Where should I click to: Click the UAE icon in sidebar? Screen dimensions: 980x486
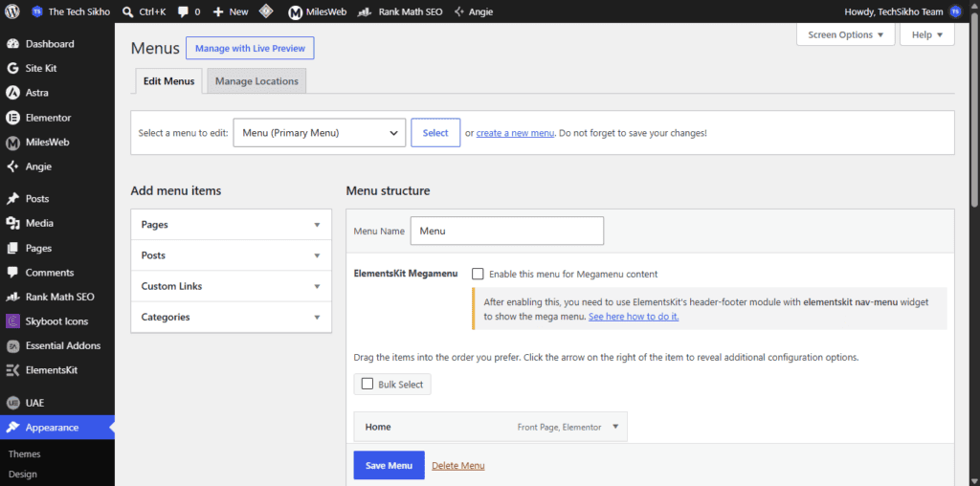pyautogui.click(x=12, y=403)
